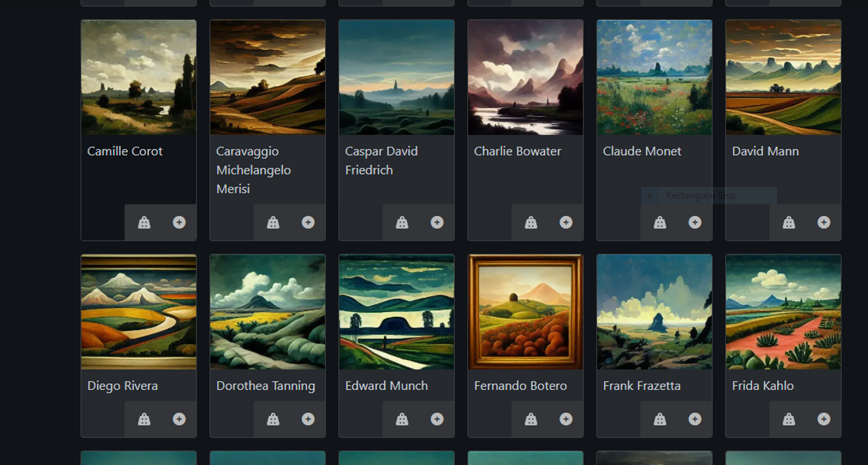This screenshot has height=465, width=868.
Task: Select the Rectangular Snip overlay option
Action: click(x=708, y=195)
